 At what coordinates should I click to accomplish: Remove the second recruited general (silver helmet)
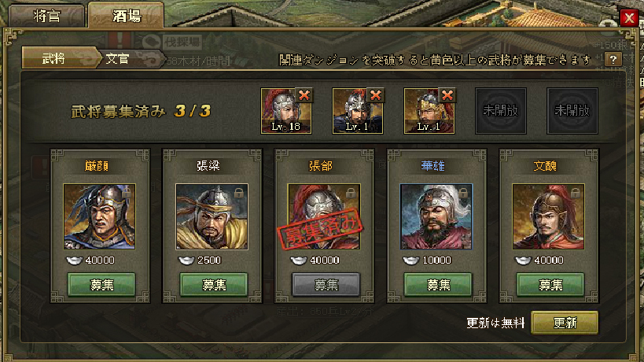point(376,95)
